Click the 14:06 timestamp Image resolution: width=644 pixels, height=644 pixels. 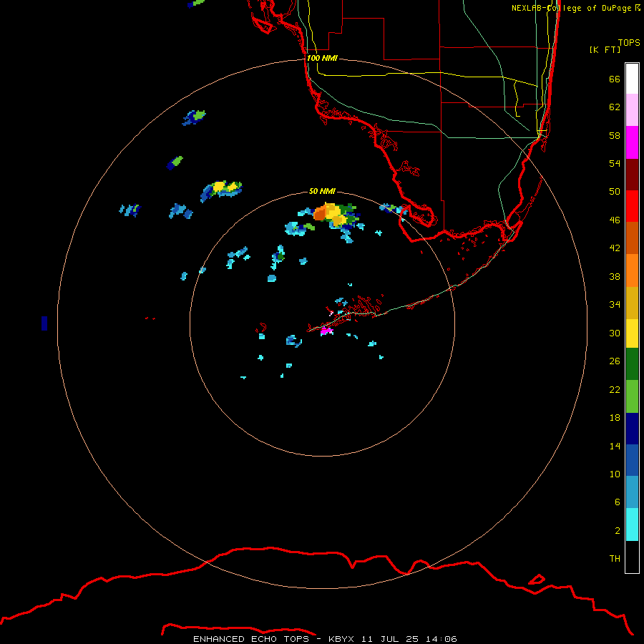441,639
